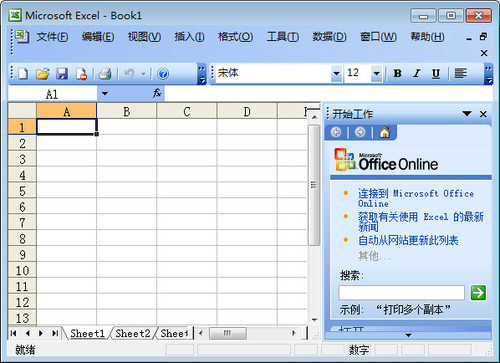Create a new blank workbook
The height and width of the screenshot is (363, 500).
[x=23, y=74]
